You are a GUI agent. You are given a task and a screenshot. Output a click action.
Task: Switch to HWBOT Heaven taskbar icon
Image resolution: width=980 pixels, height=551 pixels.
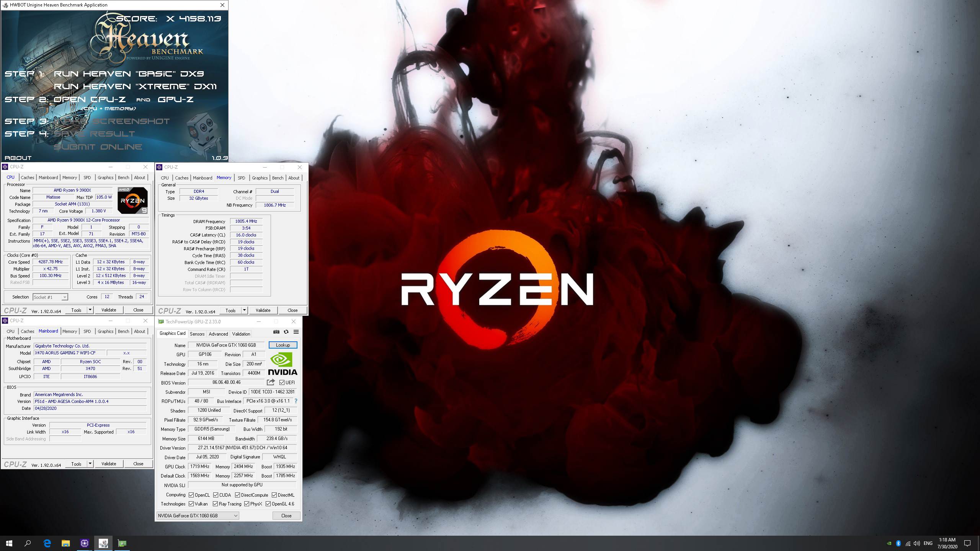click(103, 543)
